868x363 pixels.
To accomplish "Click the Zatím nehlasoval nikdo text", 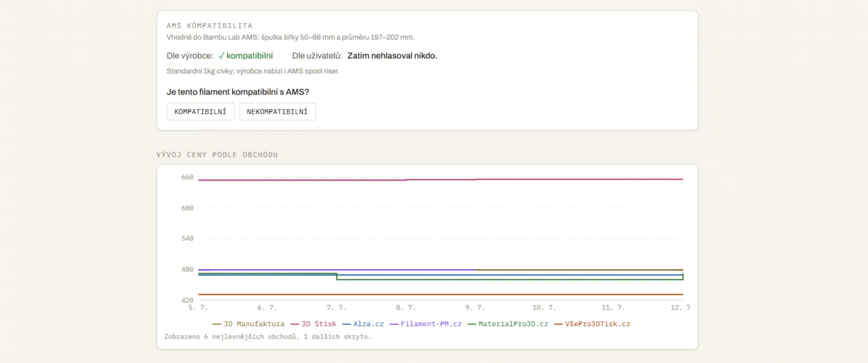I will (392, 56).
